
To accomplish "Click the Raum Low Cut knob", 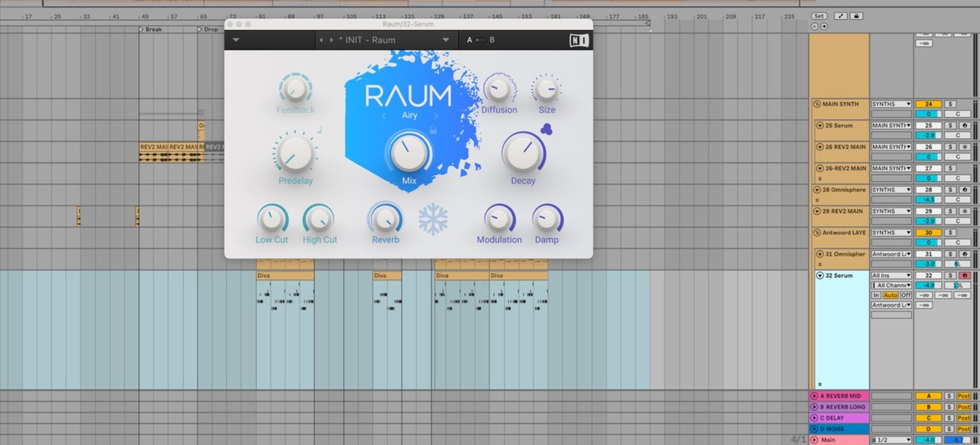I will click(x=272, y=219).
